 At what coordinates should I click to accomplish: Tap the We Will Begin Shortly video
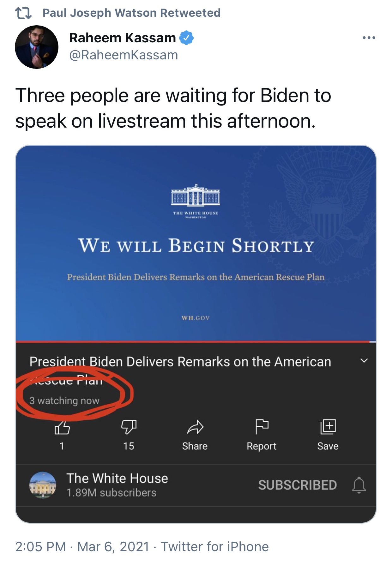point(196,243)
